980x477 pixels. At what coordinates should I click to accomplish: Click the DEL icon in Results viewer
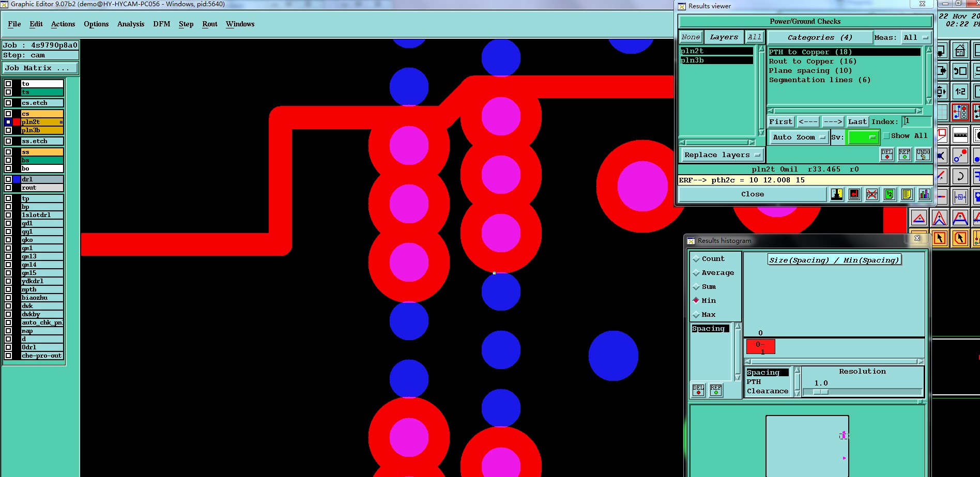[887, 155]
